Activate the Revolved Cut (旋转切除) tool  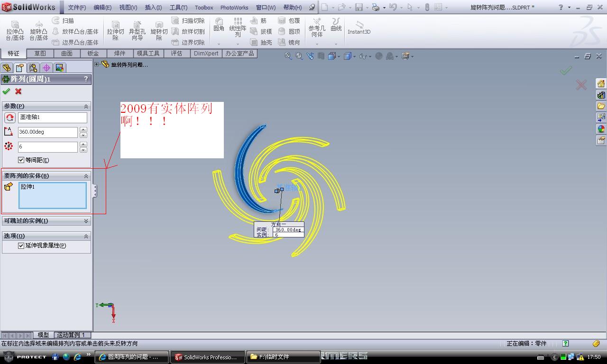pyautogui.click(x=159, y=31)
